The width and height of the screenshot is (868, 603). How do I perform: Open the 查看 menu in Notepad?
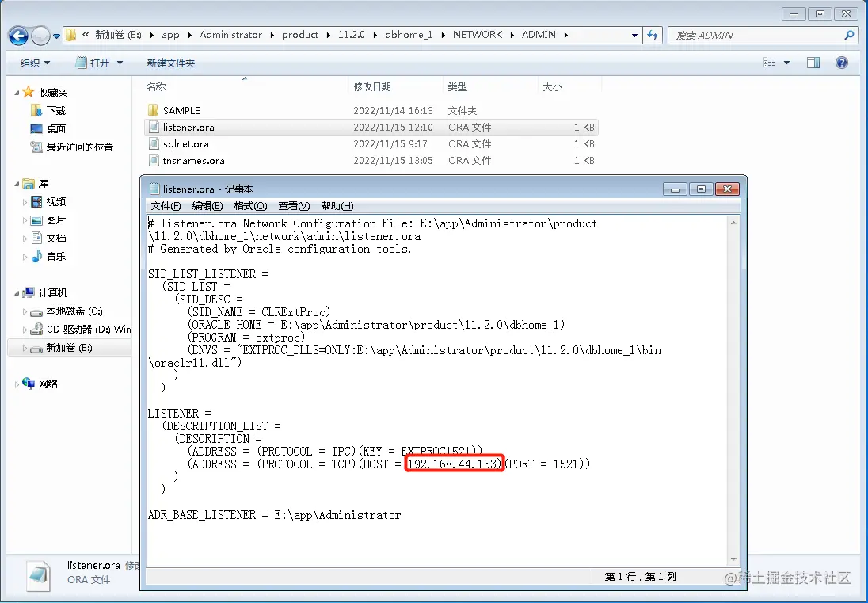tap(293, 205)
